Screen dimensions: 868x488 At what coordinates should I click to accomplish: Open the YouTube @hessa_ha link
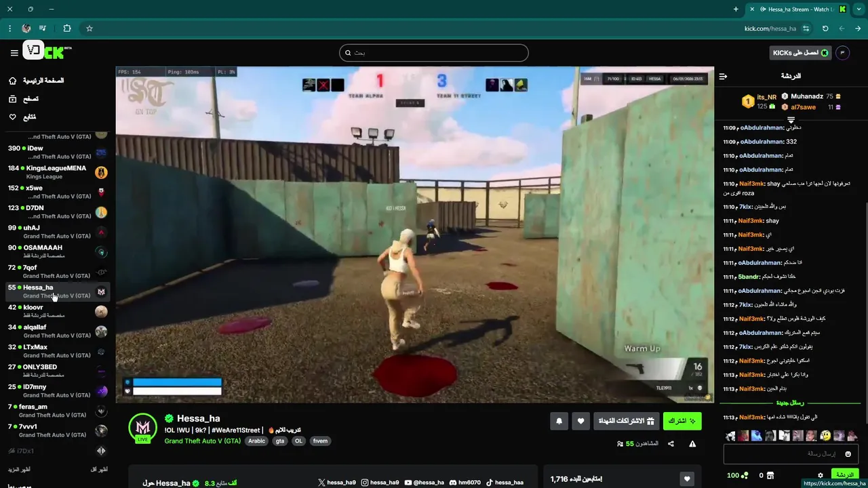[x=424, y=483]
